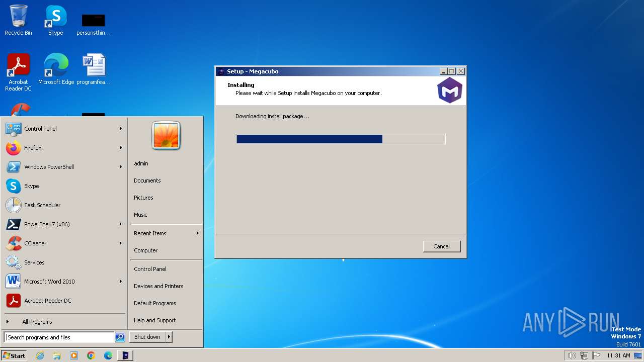Open Chrome taskbar icon
The image size is (644, 362).
coord(91,355)
